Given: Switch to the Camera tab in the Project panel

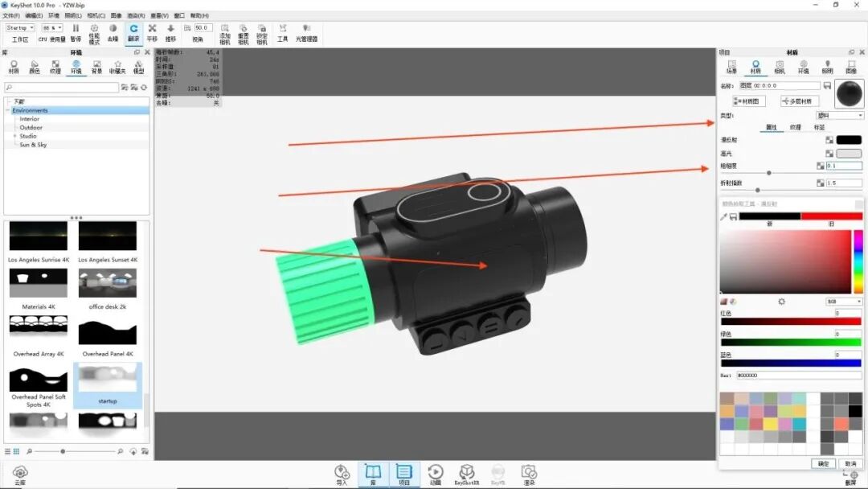Looking at the screenshot, I should click(x=780, y=66).
